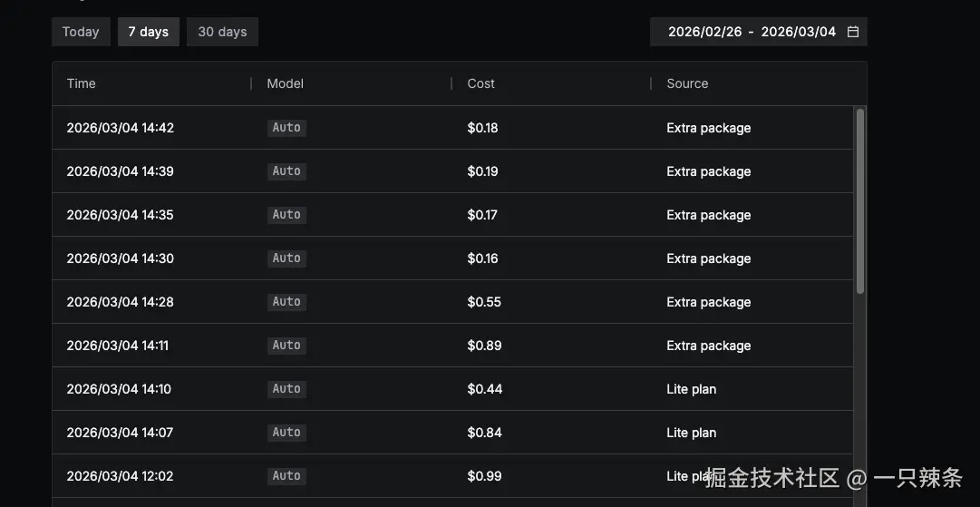Select the 2026/03/04 14:39 row timestamp
The image size is (980, 507).
coord(120,171)
